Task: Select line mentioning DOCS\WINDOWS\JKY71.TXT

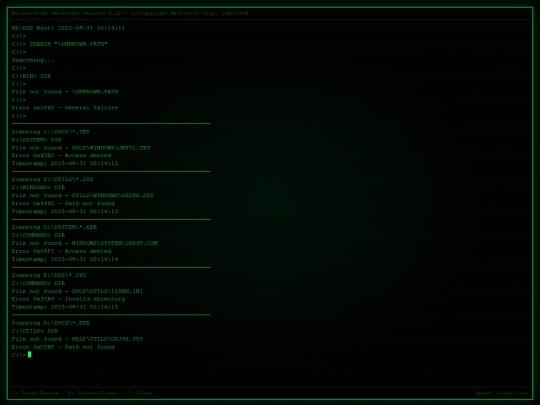Action: tap(81, 148)
